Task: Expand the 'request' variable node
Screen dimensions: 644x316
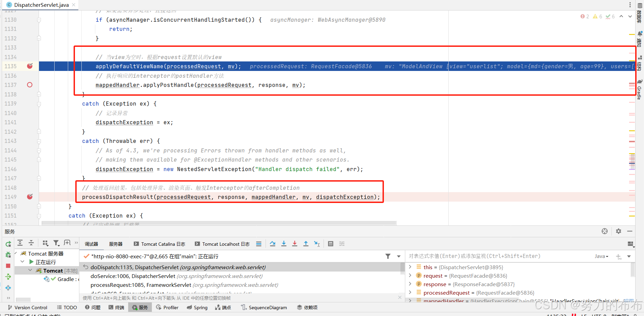Action: pyautogui.click(x=410, y=275)
